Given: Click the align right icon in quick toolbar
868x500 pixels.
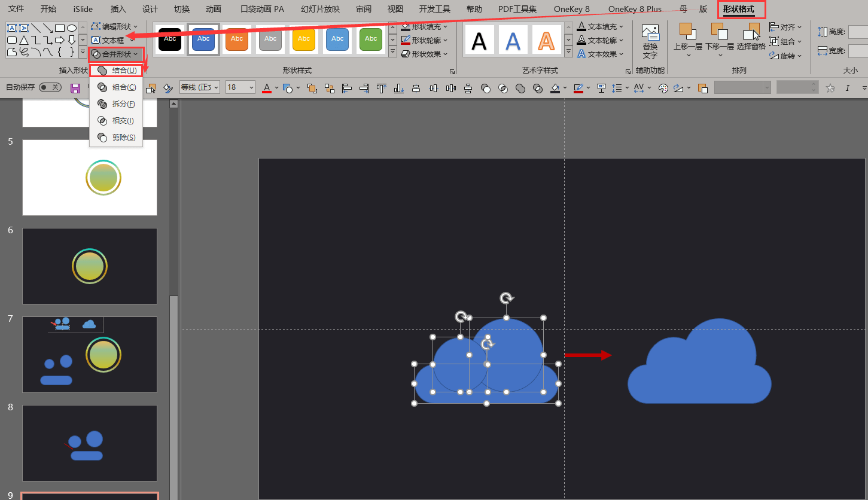Looking at the screenshot, I should (364, 88).
